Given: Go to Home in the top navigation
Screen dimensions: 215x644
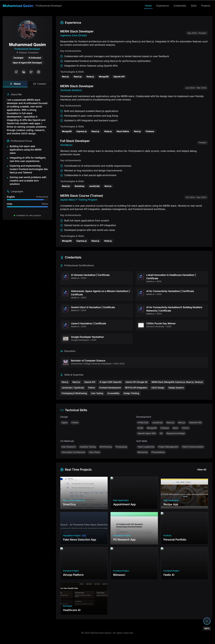Looking at the screenshot, I should (x=148, y=6).
